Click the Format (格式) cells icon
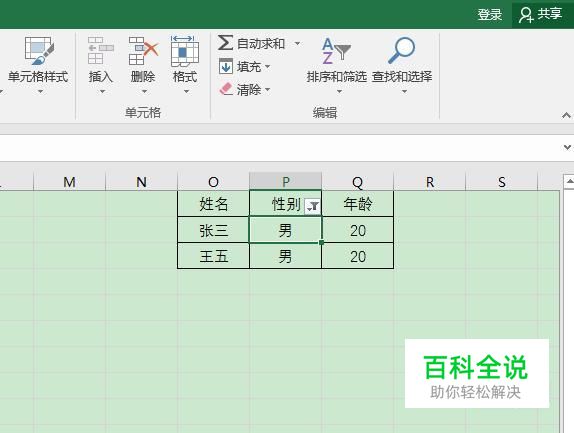The width and height of the screenshot is (574, 433). click(185, 51)
